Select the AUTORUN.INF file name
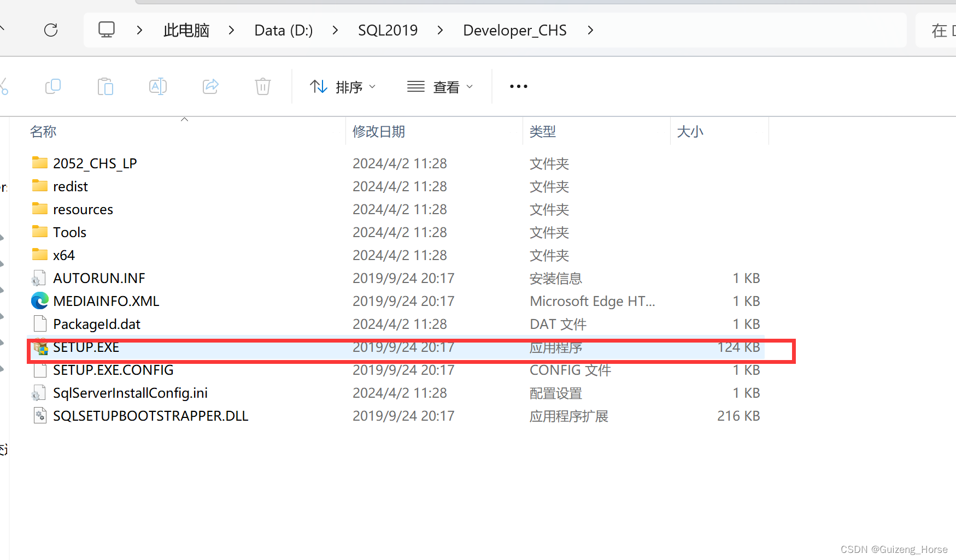Image resolution: width=956 pixels, height=560 pixels. click(99, 278)
